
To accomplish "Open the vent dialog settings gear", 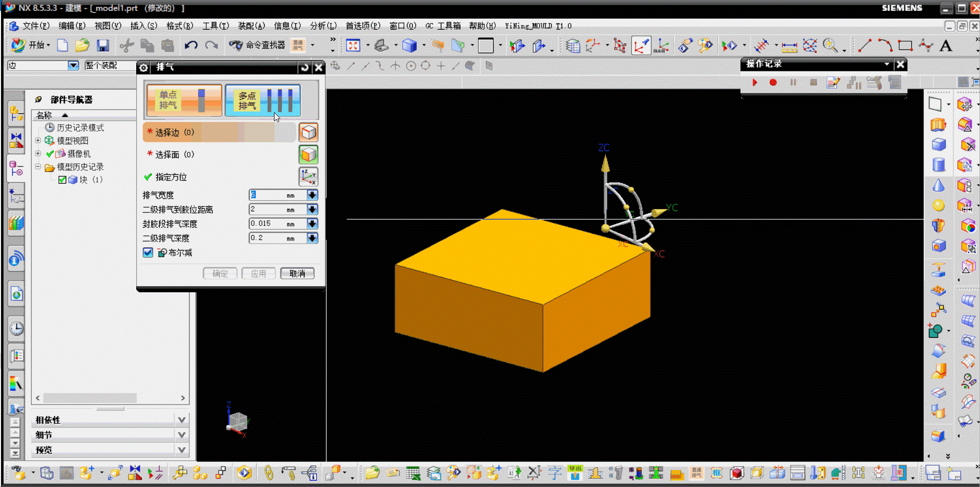I will coord(144,67).
